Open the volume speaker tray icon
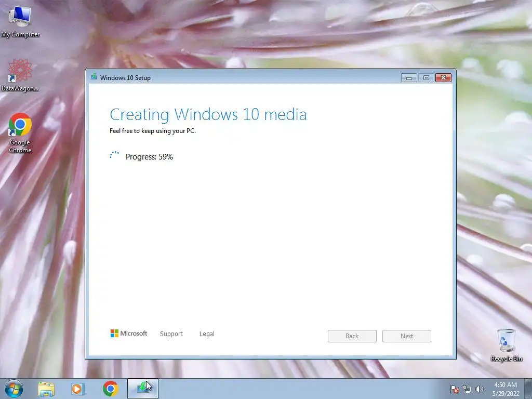This screenshot has height=399, width=532. [x=480, y=389]
